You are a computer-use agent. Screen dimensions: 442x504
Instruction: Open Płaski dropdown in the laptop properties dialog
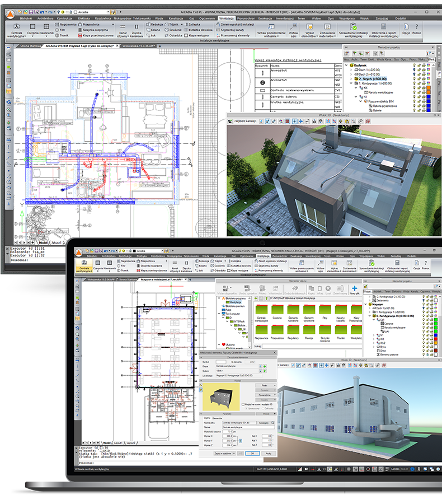(266, 385)
